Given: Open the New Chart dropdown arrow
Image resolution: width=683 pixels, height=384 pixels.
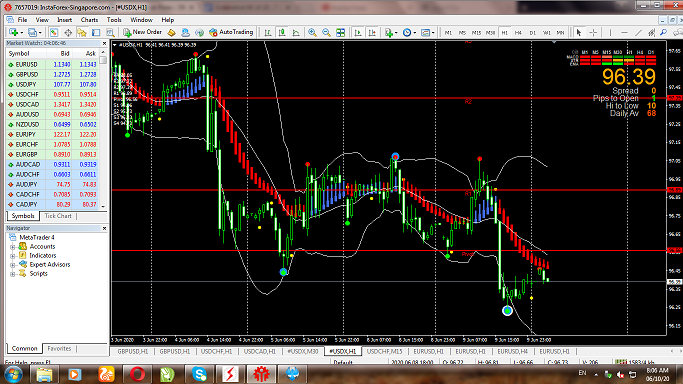Looking at the screenshot, I should click(x=21, y=33).
